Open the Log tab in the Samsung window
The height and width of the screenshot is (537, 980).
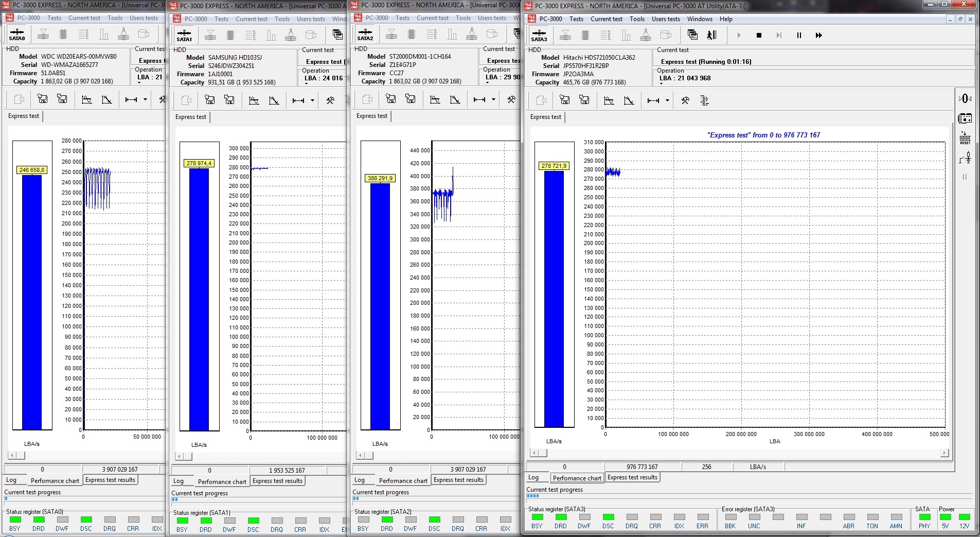point(179,481)
